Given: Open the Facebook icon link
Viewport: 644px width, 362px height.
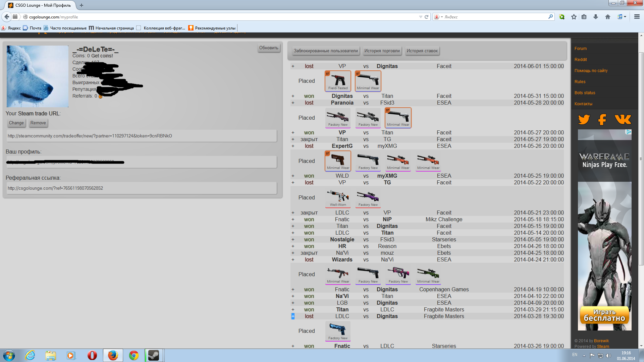Looking at the screenshot, I should click(x=602, y=120).
